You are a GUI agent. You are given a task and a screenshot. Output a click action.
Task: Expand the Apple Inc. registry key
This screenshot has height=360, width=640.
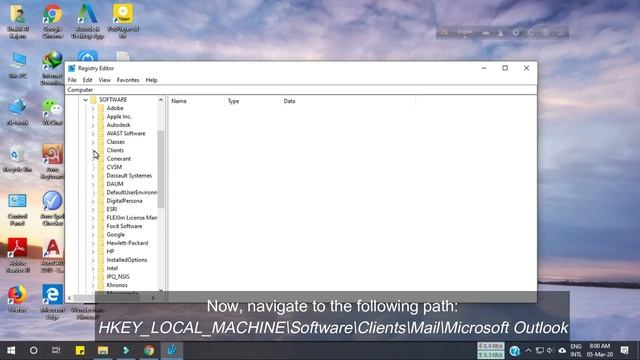point(93,117)
